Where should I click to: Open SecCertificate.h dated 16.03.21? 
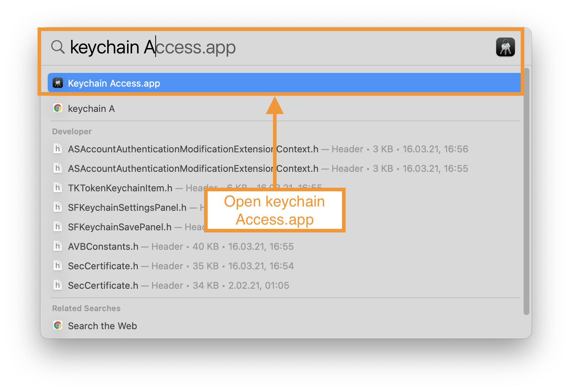pos(103,266)
